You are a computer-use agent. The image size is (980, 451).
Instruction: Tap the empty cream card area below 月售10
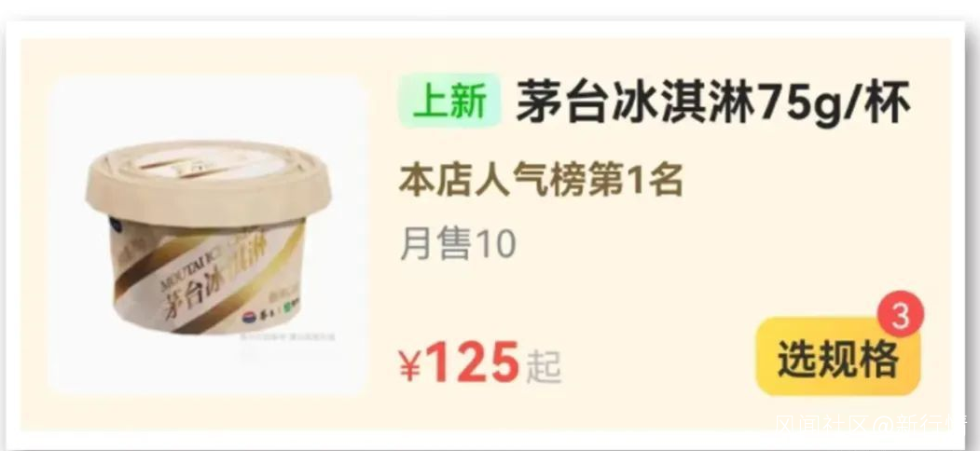(x=562, y=300)
